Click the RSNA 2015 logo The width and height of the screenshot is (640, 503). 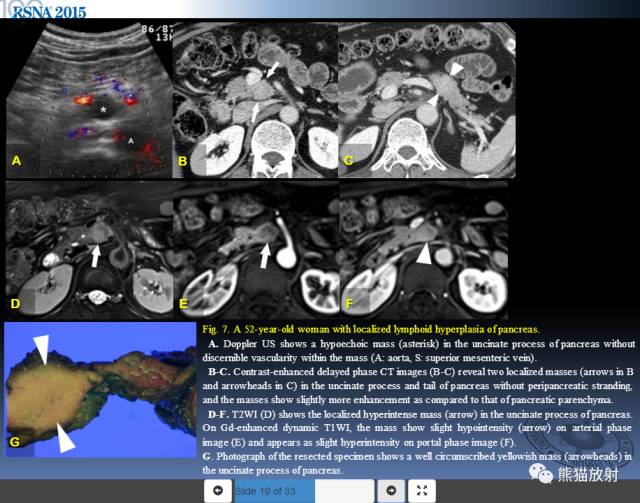coord(49,11)
